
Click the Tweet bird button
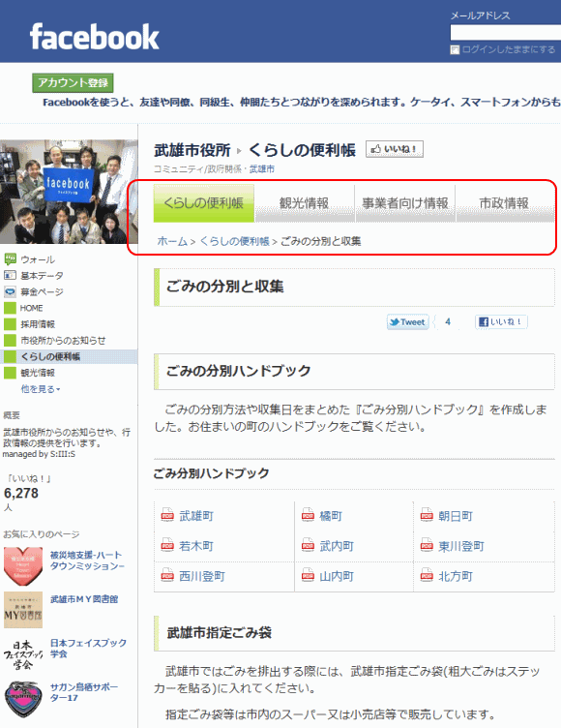408,321
